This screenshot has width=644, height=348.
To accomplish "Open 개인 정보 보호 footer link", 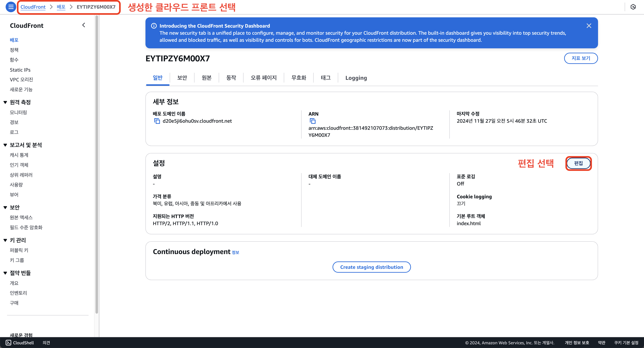I will click(577, 343).
